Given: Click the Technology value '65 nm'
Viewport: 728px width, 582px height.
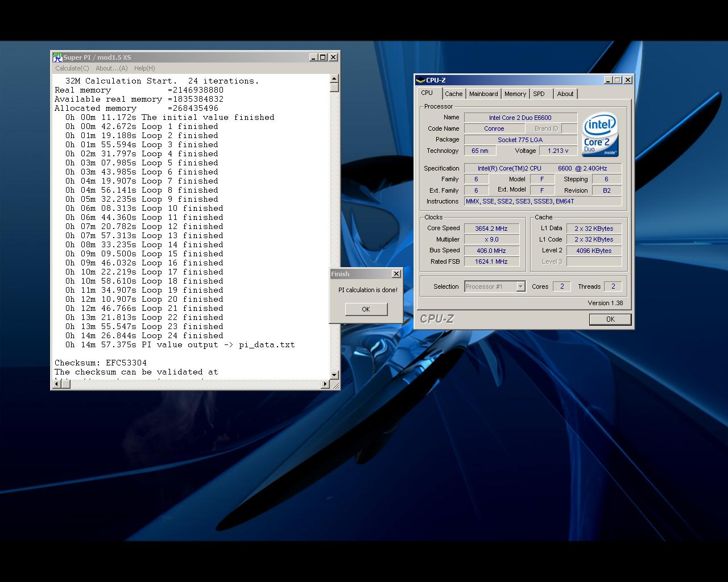Looking at the screenshot, I should point(480,151).
